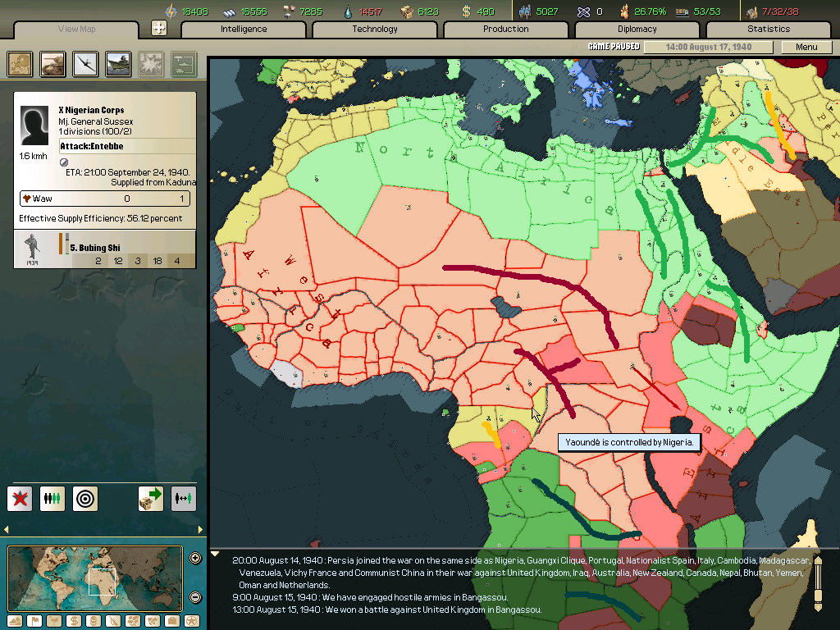Click the Waw province location bar
This screenshot has height=630, width=840.
105,199
